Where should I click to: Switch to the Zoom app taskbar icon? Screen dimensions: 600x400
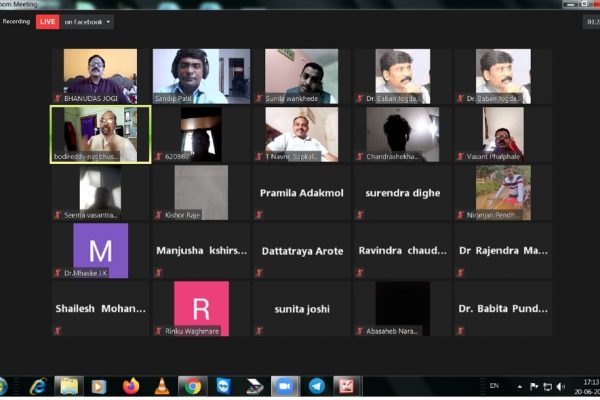click(x=284, y=386)
